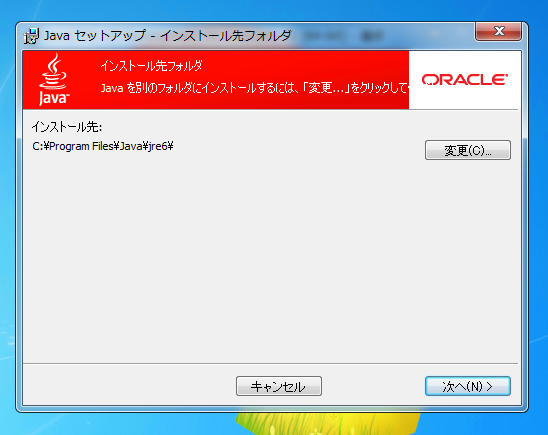Cancel setup with the キャンセル button
Screen dimensions: 548x435
279,386
